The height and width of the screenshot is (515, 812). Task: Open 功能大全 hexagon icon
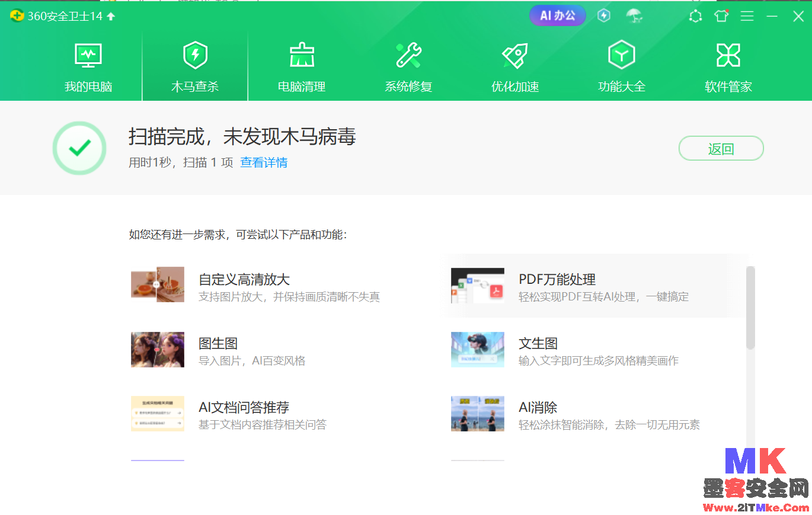click(622, 56)
